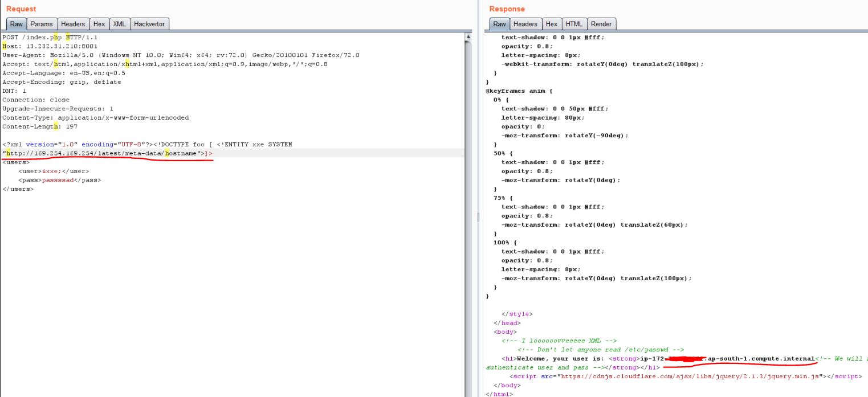Click the Connection: close header line
Viewport: 868px width, 397px height.
pos(36,100)
